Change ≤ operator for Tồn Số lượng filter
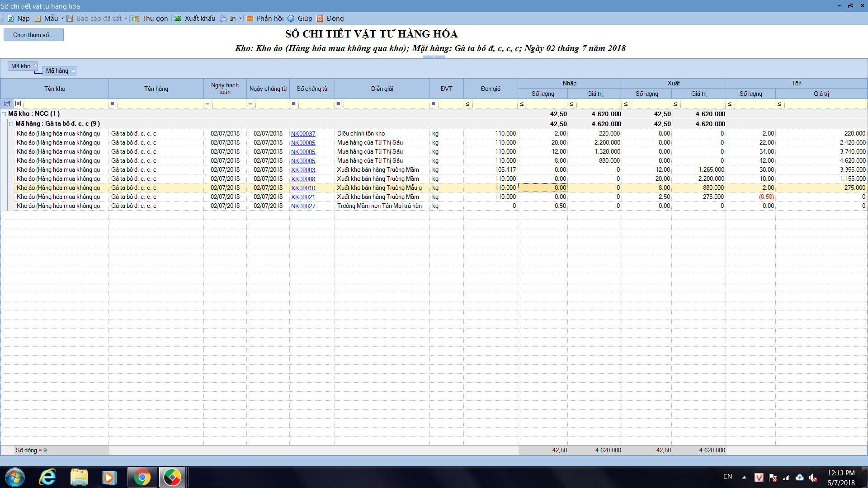868x488 pixels. click(x=730, y=103)
